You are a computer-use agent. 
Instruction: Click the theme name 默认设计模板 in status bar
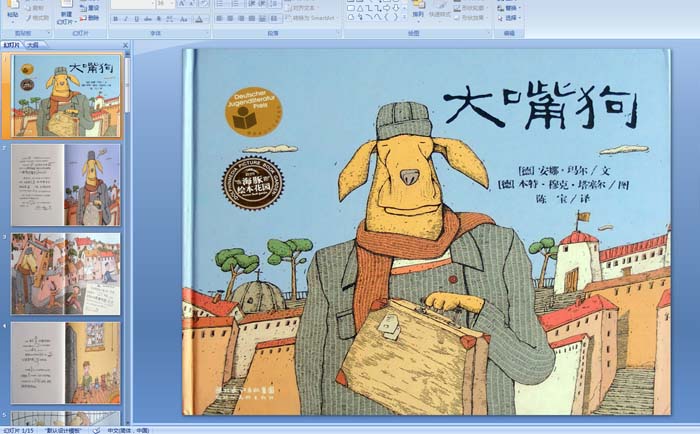[x=62, y=430]
